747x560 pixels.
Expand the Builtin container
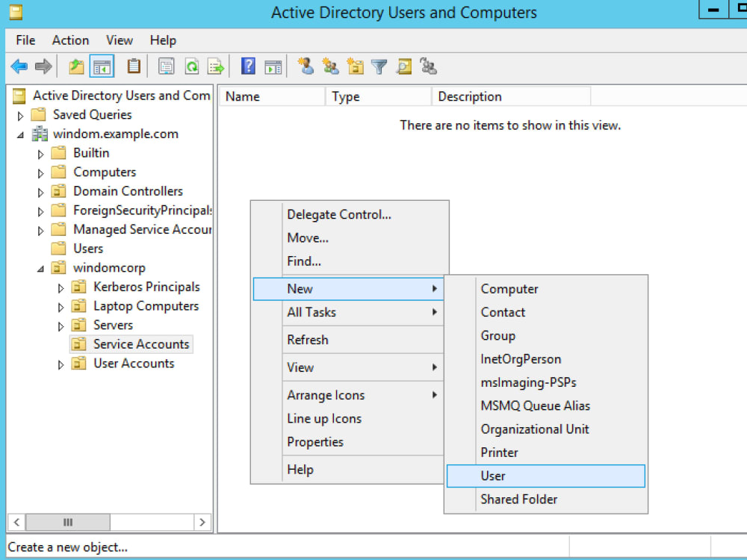tap(43, 152)
